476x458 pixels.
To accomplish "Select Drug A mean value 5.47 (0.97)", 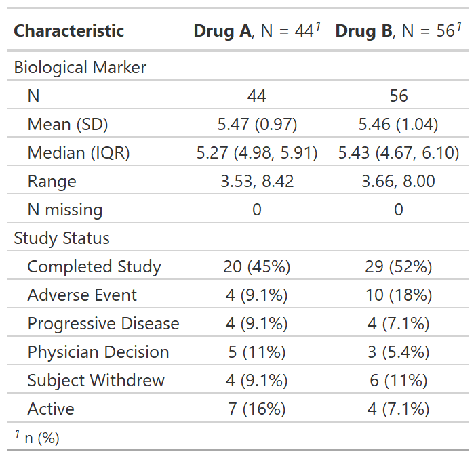I will [256, 124].
